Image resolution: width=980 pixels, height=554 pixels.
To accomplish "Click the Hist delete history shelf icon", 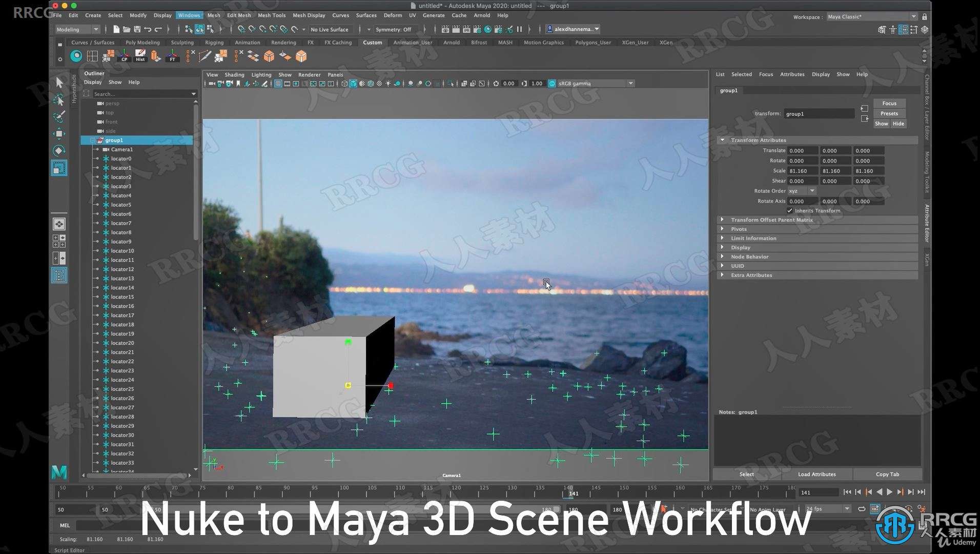I will tap(140, 56).
